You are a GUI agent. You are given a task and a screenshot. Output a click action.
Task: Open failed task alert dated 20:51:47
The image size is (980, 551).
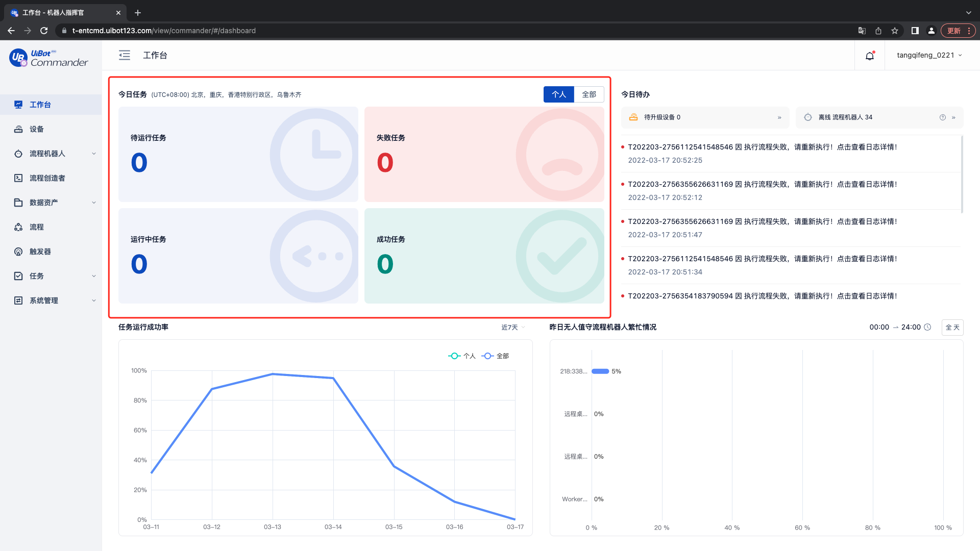[x=790, y=228]
